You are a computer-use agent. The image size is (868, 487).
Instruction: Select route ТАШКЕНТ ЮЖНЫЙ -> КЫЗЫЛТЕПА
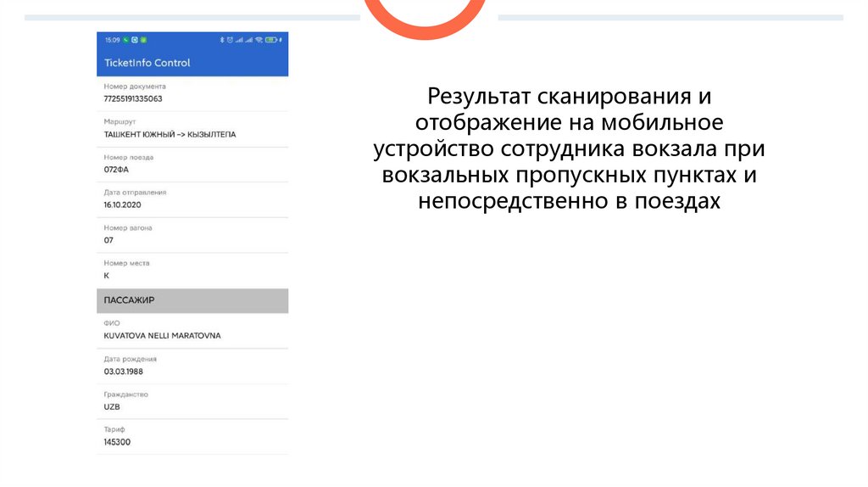[x=170, y=134]
